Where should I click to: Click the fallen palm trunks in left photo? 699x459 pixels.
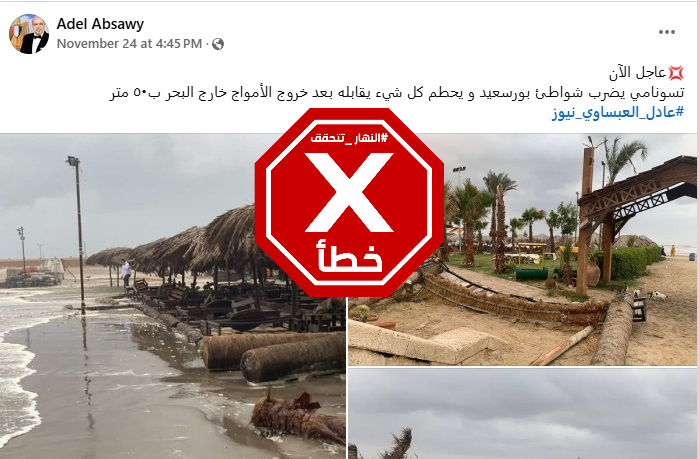(x=272, y=357)
